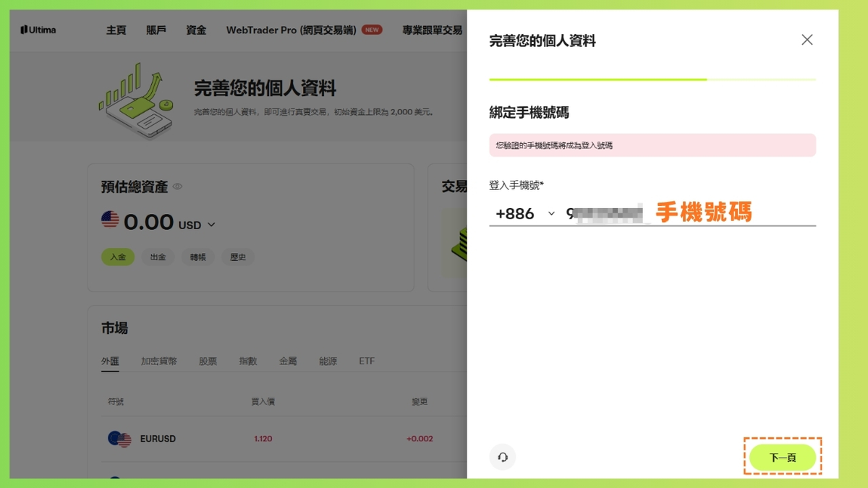The image size is (868, 488).
Task: Open the 專業跟單交易 menu item
Action: tap(433, 30)
